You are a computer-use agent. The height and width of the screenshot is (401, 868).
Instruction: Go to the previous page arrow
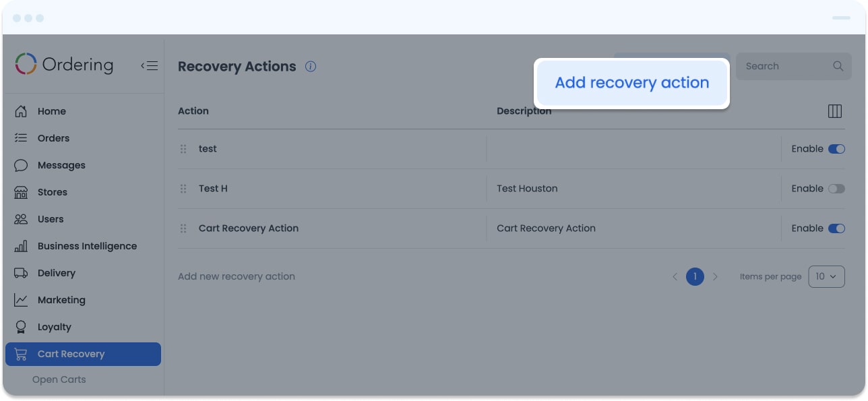(x=675, y=276)
